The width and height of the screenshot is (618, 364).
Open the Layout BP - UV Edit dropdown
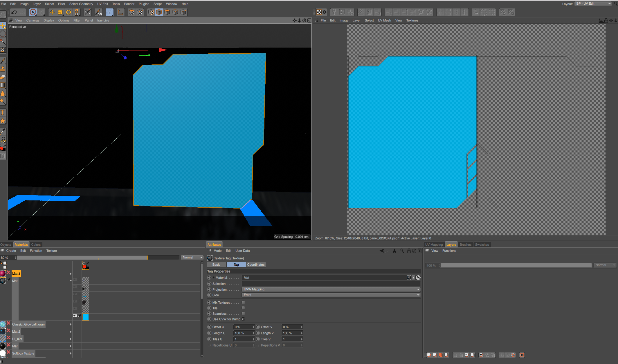coord(593,4)
